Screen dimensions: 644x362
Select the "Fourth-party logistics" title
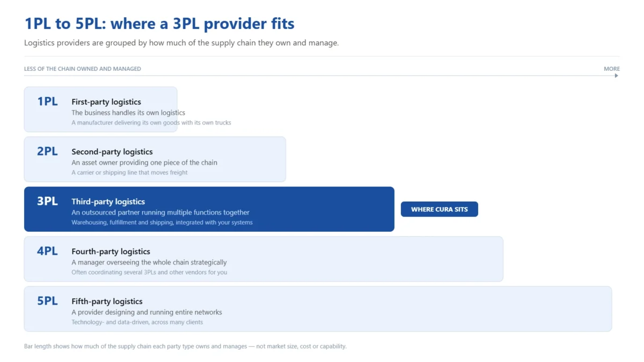[111, 252]
